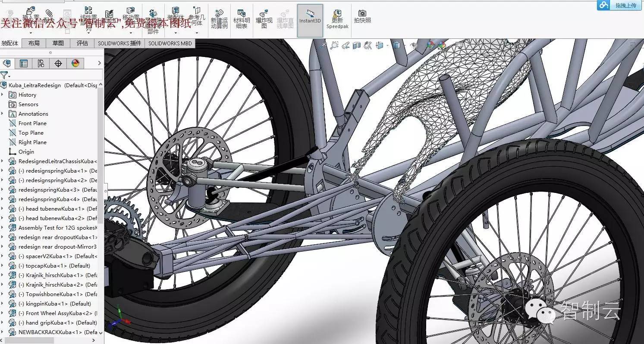This screenshot has height=344, width=644.
Task: Click the Apply Scene icon
Action: click(442, 45)
